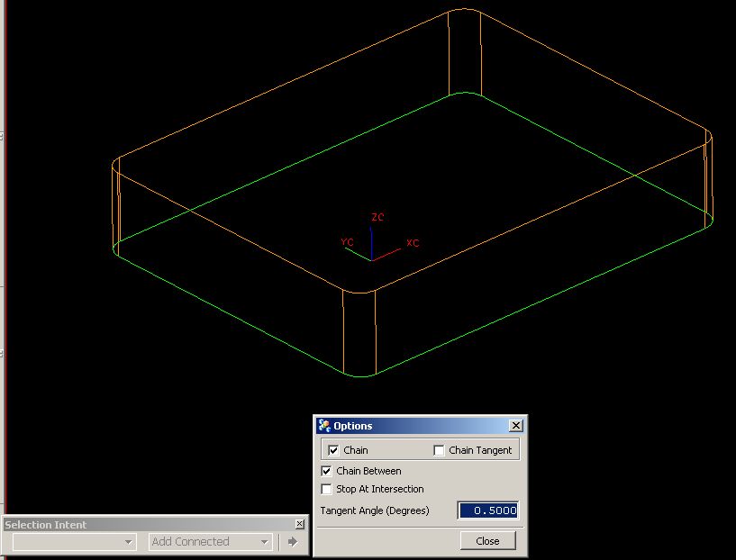Open the empty Selection Intent dropdown
Image resolution: width=736 pixels, height=560 pixels.
(75, 542)
